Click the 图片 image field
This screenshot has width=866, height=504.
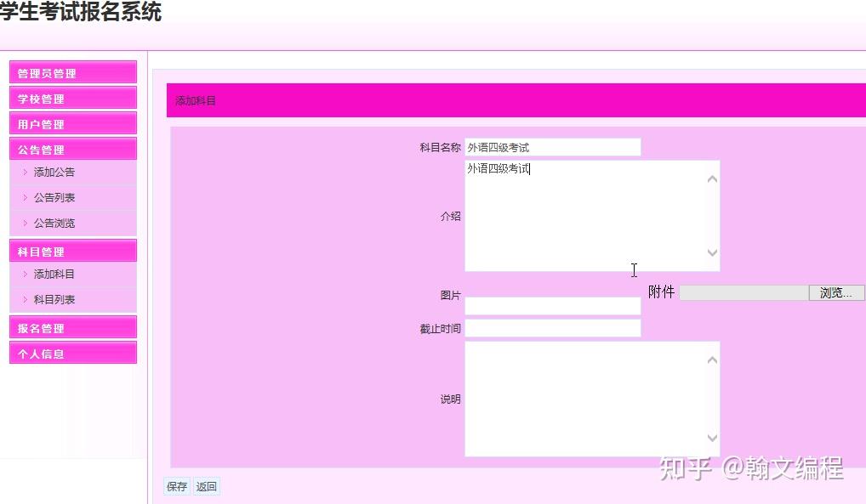553,305
